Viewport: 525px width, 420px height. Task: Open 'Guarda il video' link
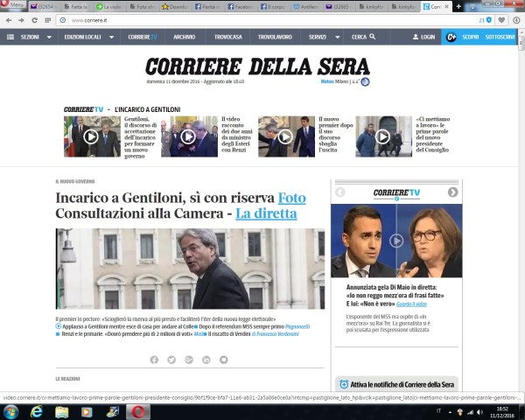(x=411, y=304)
